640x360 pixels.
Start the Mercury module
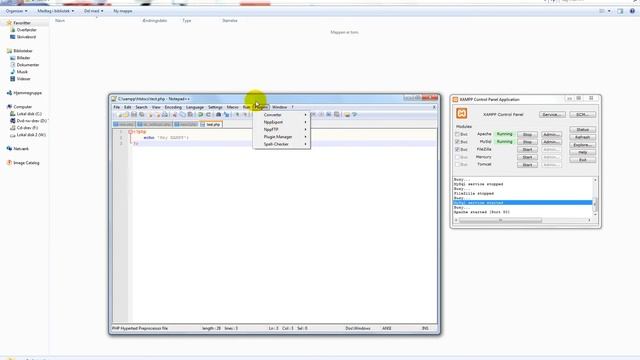coord(527,157)
